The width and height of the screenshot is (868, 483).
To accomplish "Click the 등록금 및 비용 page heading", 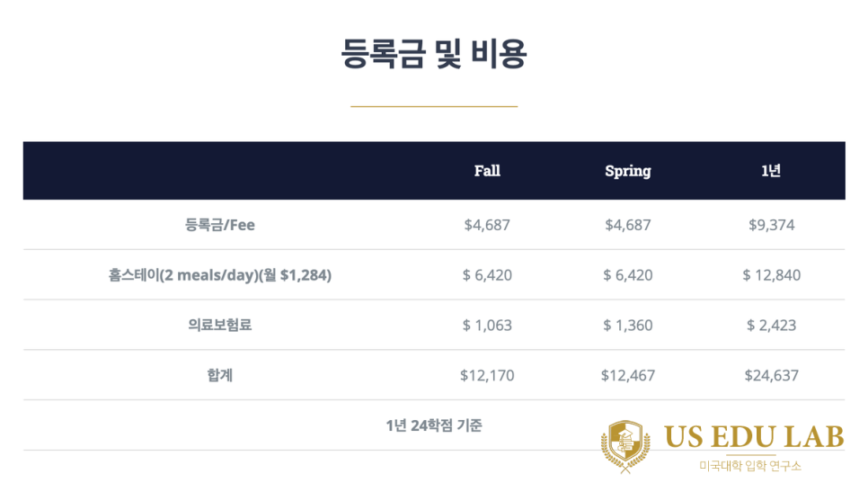I will [x=434, y=54].
